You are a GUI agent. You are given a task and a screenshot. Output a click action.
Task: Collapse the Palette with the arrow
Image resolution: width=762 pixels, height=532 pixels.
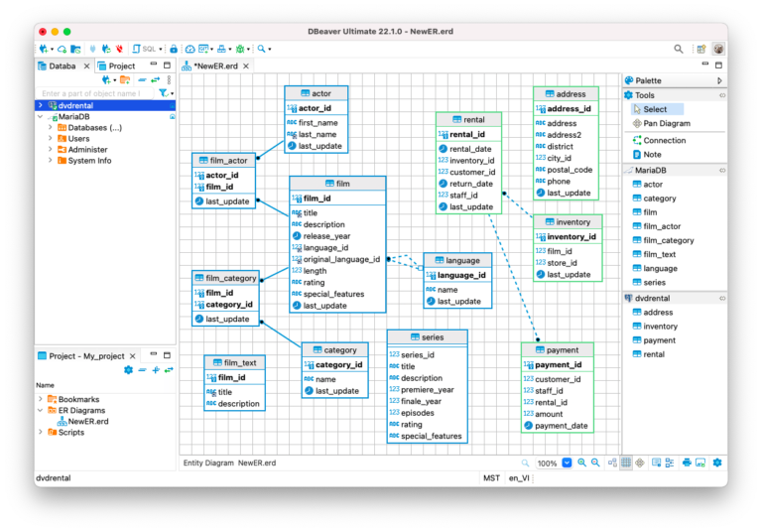tap(719, 80)
